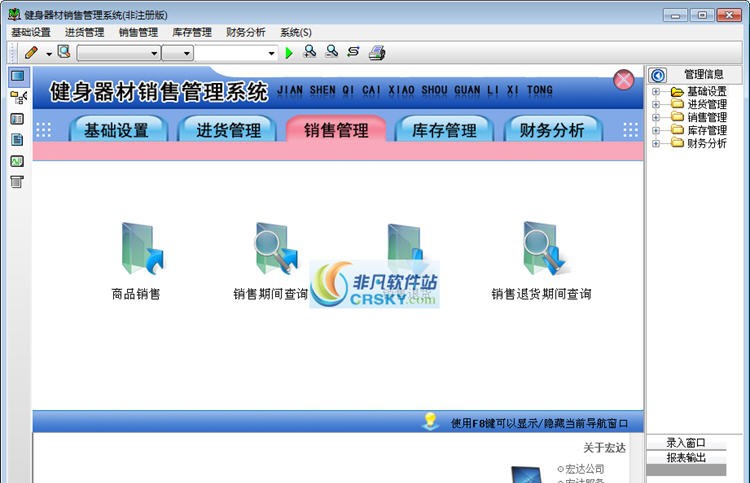Click the green run arrow icon

(289, 53)
